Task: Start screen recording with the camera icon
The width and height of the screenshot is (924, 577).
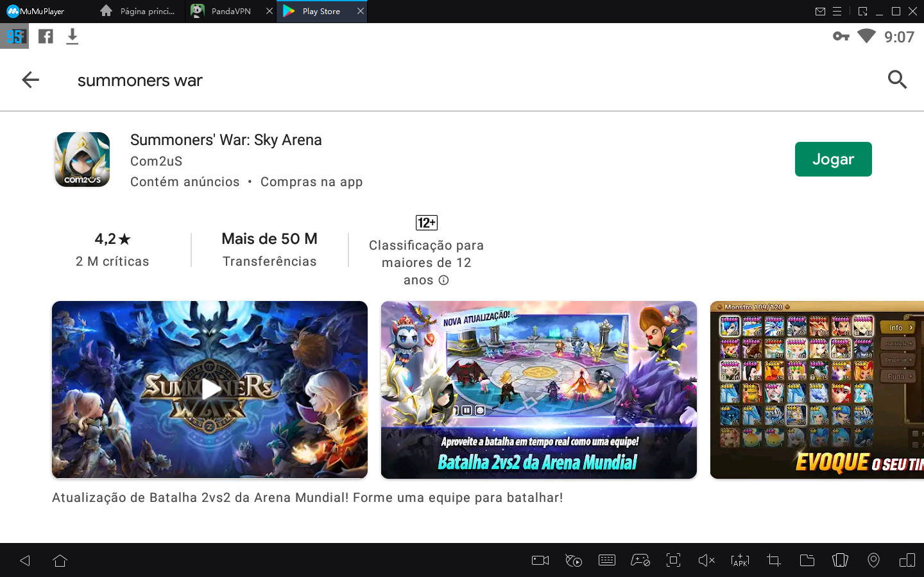Action: [x=540, y=560]
